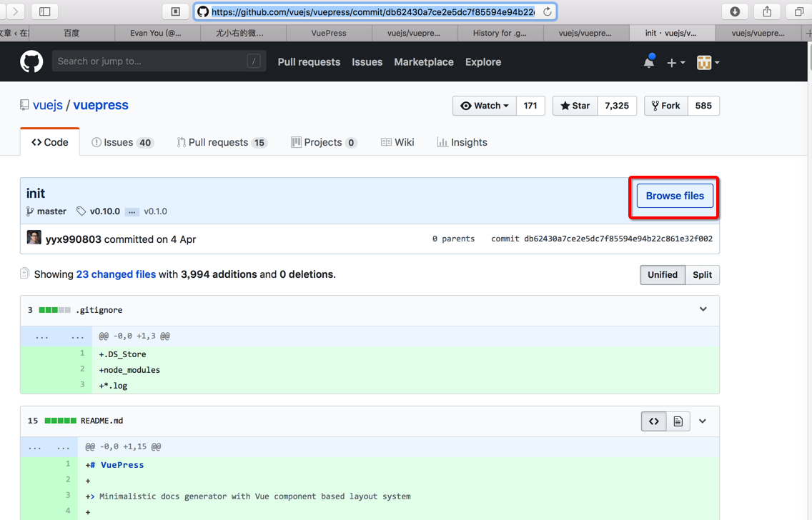Open the vuejs organization link
The width and height of the screenshot is (812, 520).
(48, 105)
